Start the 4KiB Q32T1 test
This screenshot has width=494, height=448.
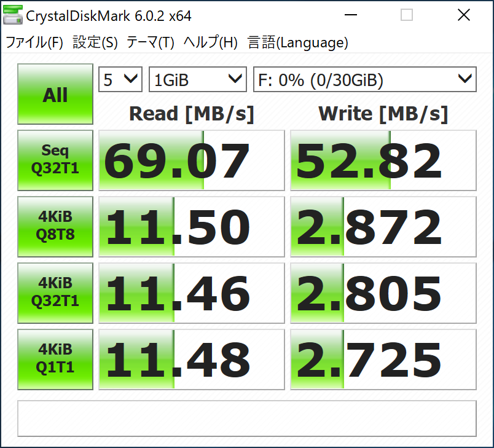pyautogui.click(x=55, y=293)
